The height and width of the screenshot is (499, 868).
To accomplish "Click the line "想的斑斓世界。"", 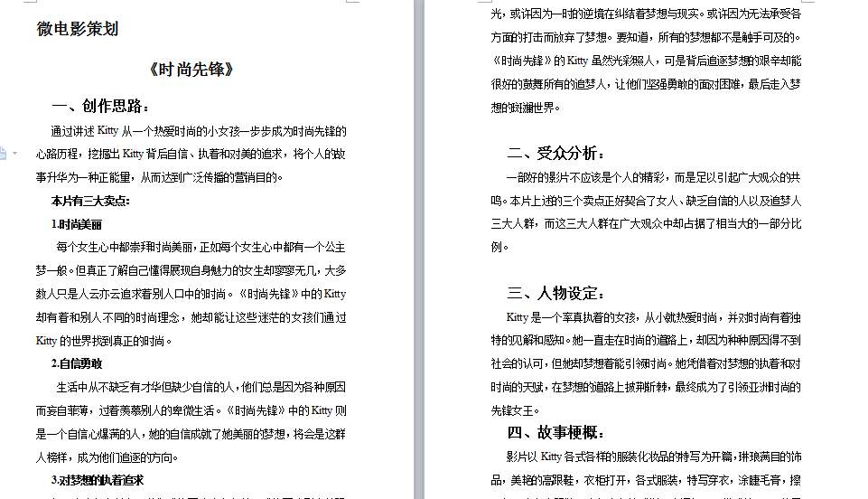I will tap(526, 108).
